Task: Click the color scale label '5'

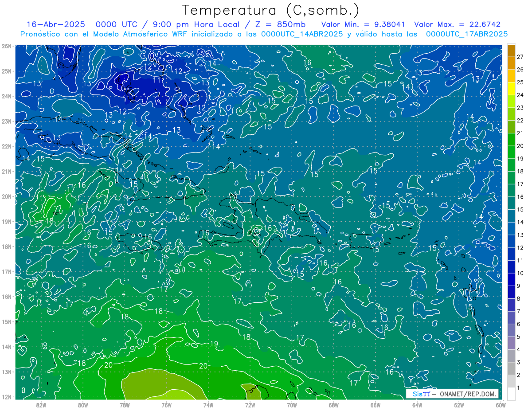Action: click(519, 337)
